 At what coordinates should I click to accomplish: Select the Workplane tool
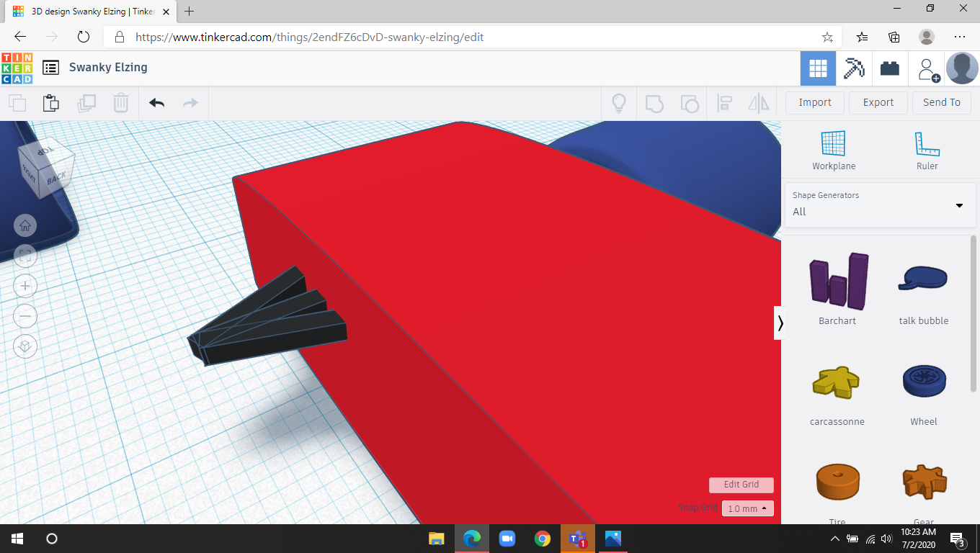pyautogui.click(x=834, y=150)
